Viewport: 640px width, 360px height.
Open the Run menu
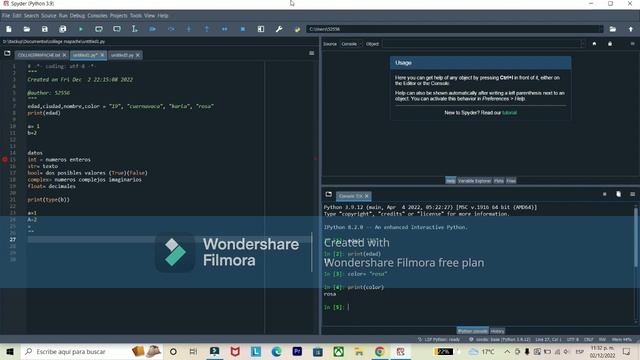coord(63,16)
